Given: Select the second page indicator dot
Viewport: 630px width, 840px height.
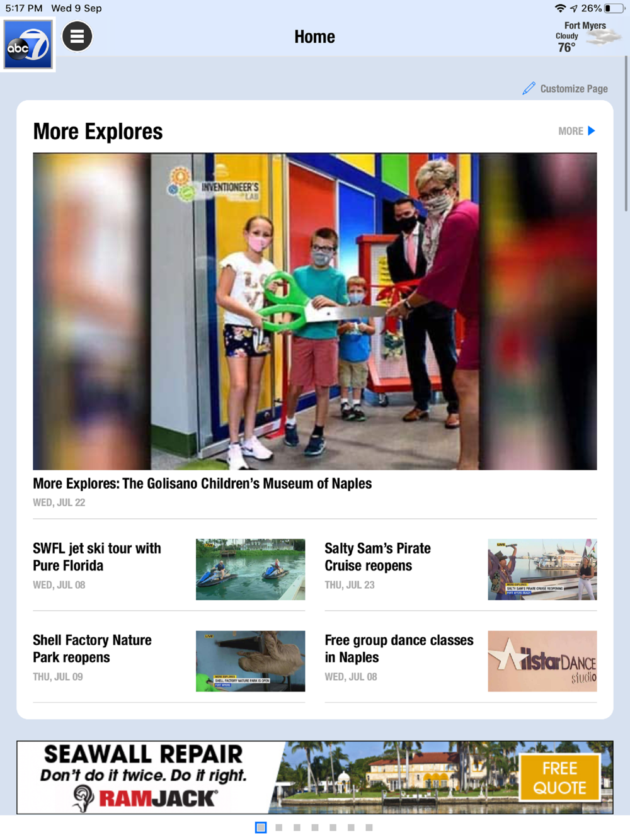Looking at the screenshot, I should [x=279, y=827].
